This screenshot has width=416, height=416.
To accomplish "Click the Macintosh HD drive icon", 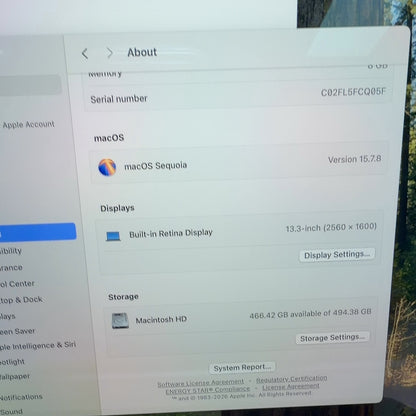I will (x=120, y=321).
